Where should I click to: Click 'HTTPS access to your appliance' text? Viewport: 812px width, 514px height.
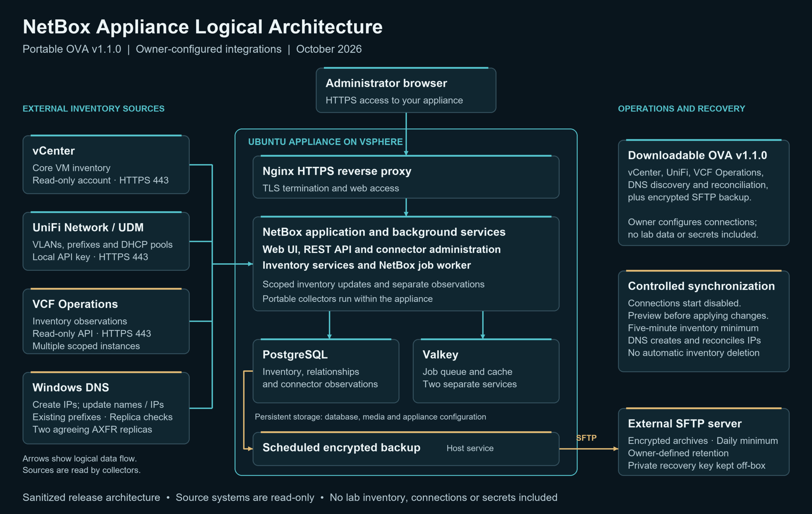click(394, 101)
